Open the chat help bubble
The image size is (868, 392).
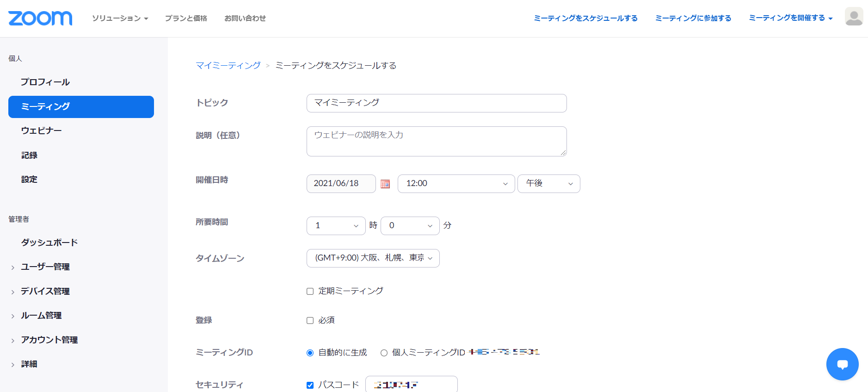pyautogui.click(x=842, y=364)
